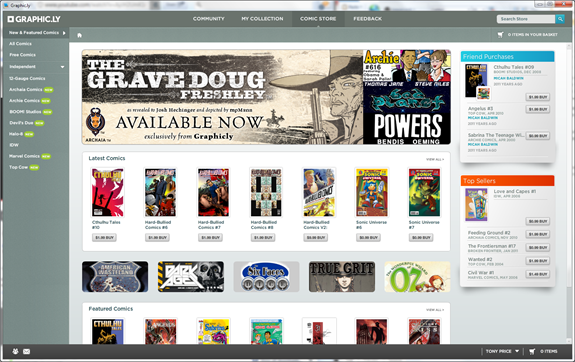Buy Civil War #1 in Top Sellers

pos(538,274)
